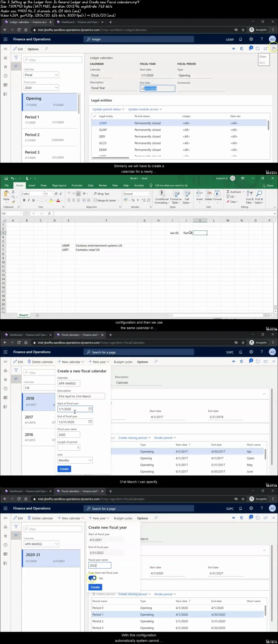278x644 pixels.
Task: Expand the Update module access menu
Action: tap(145, 109)
